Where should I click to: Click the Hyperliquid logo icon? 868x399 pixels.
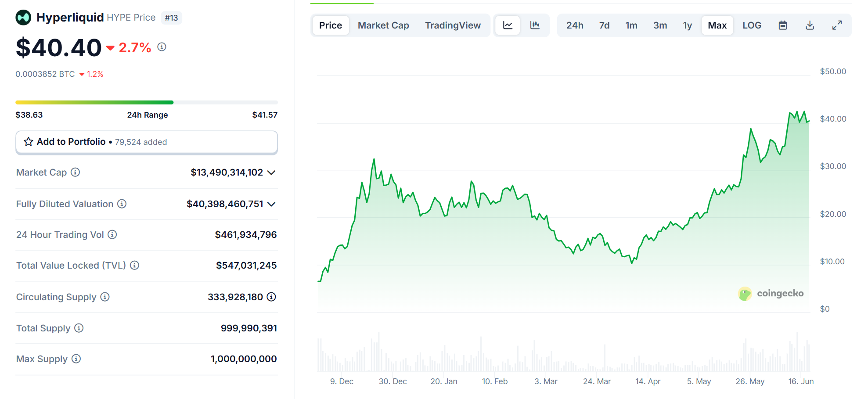(x=23, y=18)
